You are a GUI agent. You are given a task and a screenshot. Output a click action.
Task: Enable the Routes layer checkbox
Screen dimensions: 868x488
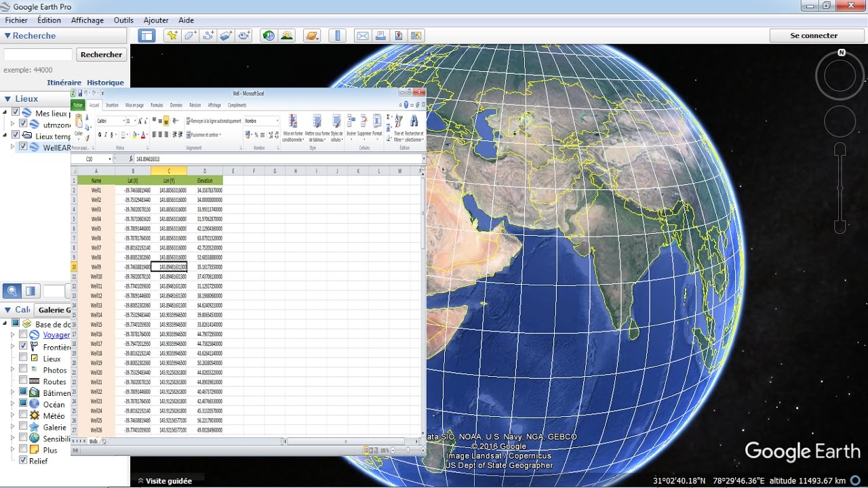pos(23,381)
